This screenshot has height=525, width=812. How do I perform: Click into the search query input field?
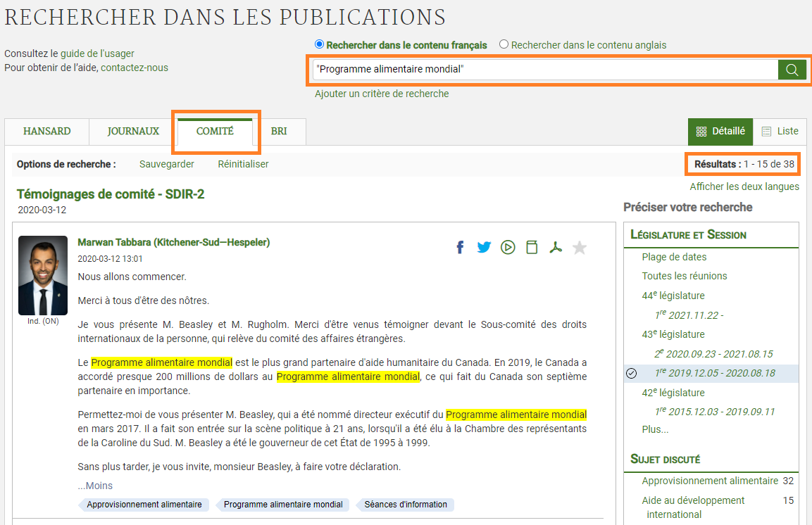545,69
